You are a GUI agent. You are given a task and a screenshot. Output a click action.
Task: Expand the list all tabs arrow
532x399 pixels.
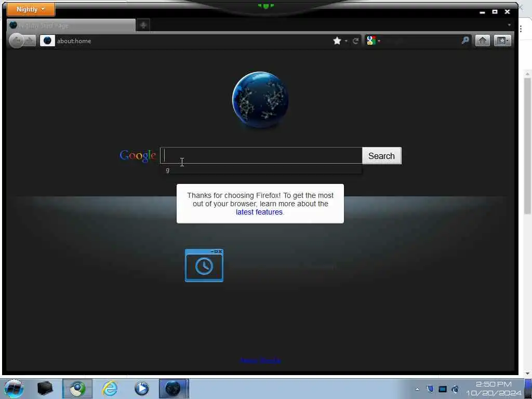coord(509,25)
